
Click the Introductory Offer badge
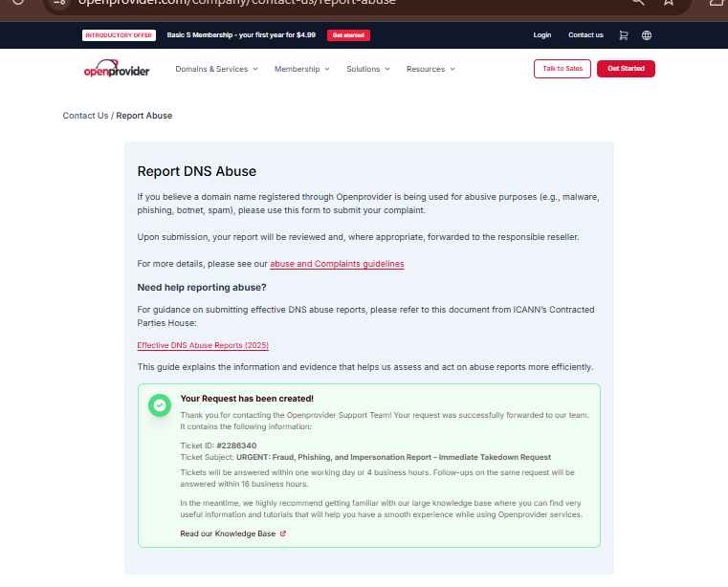(x=119, y=35)
